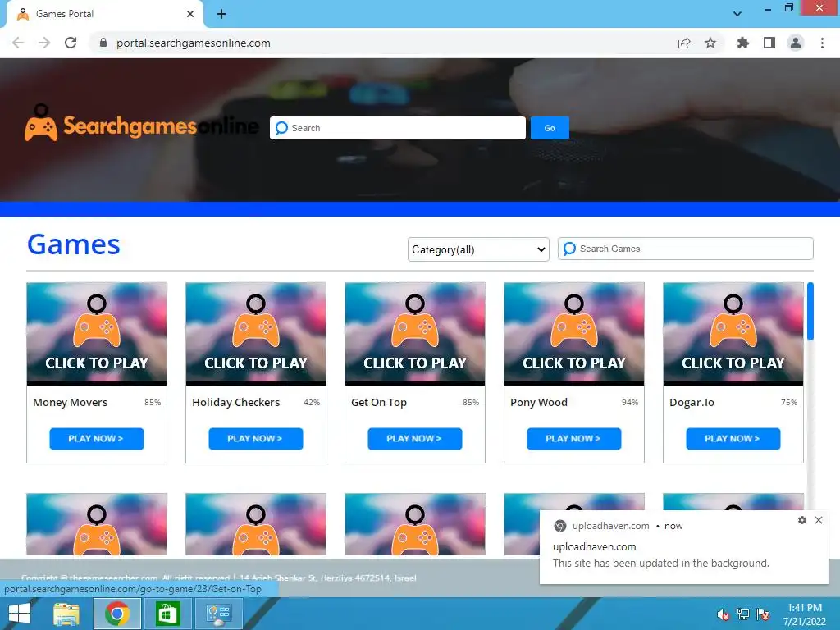
Task: Click the Action Center flag icon
Action: 763,614
